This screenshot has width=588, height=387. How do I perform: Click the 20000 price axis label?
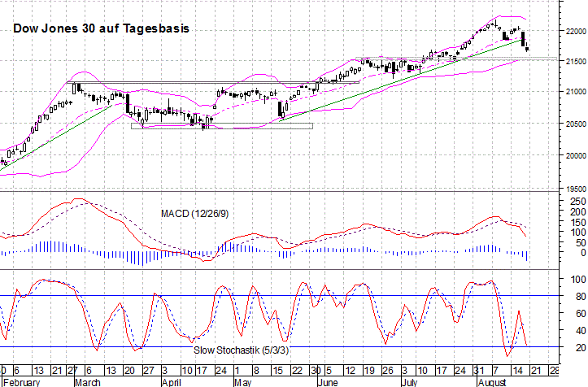pos(576,155)
